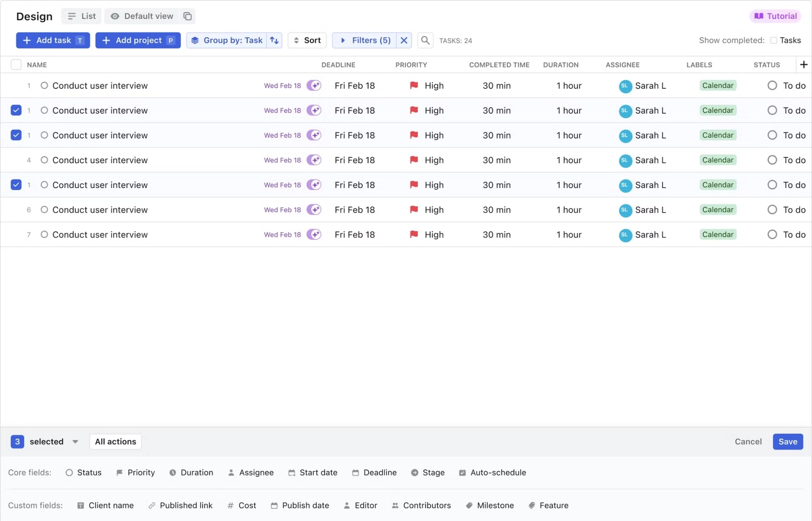Switch to the List view tab
Image resolution: width=812 pixels, height=521 pixels.
point(82,16)
